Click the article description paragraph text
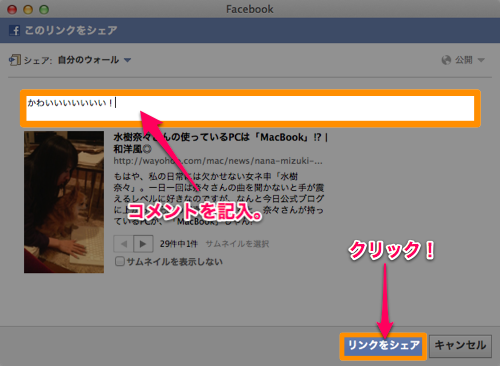Image resolution: width=500 pixels, height=366 pixels. (x=219, y=198)
